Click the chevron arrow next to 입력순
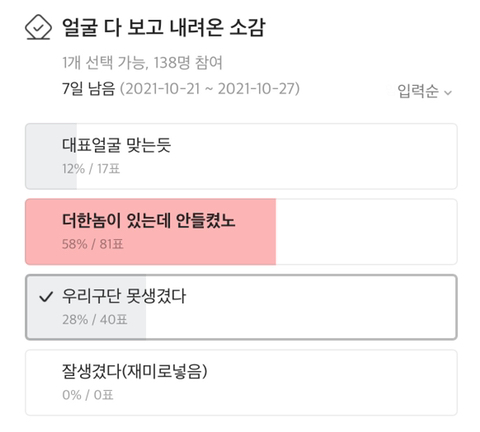480x432 pixels. coord(448,93)
